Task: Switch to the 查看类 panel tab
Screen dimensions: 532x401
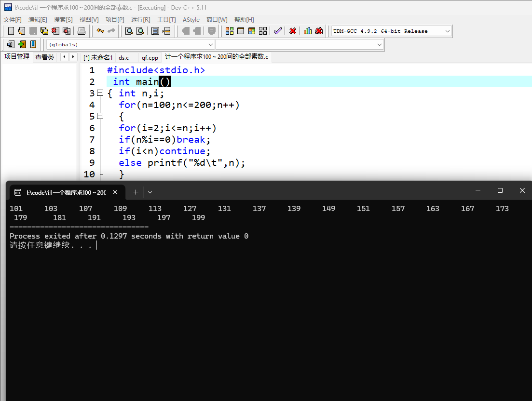Action: [44, 57]
